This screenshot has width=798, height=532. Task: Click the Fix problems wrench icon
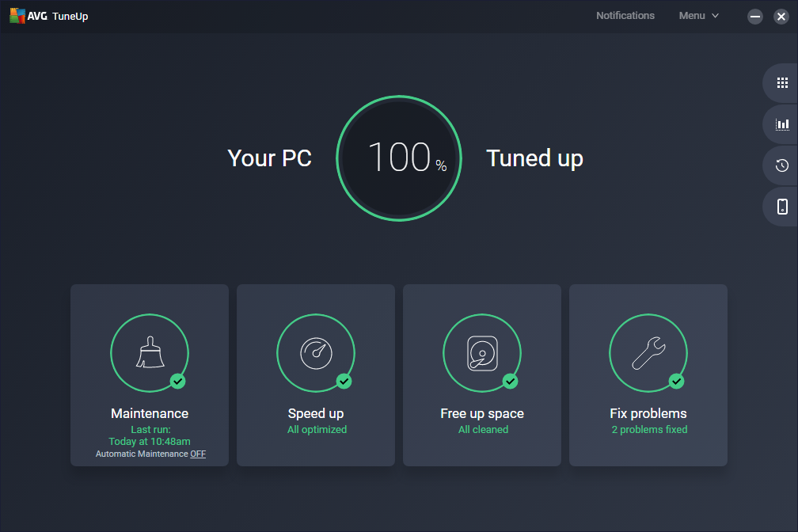tap(648, 353)
